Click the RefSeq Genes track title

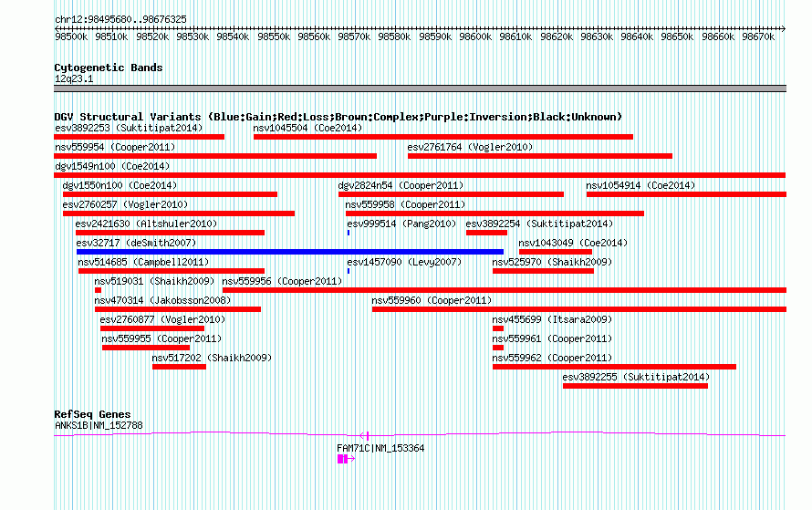tap(92, 414)
